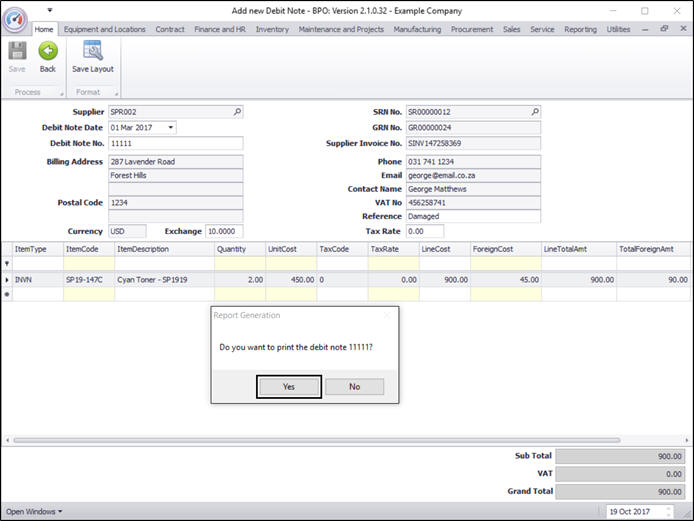Restore the child window
This screenshot has width=694, height=521.
[664, 28]
